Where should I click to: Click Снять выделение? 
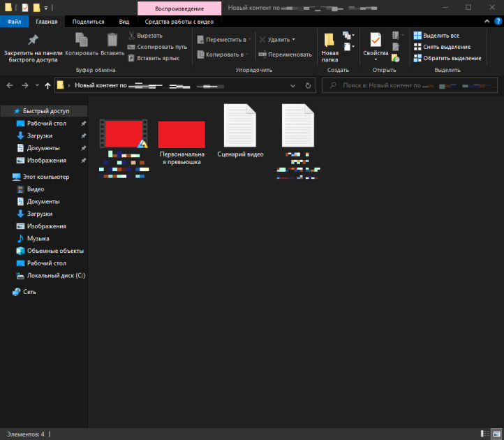coord(442,47)
